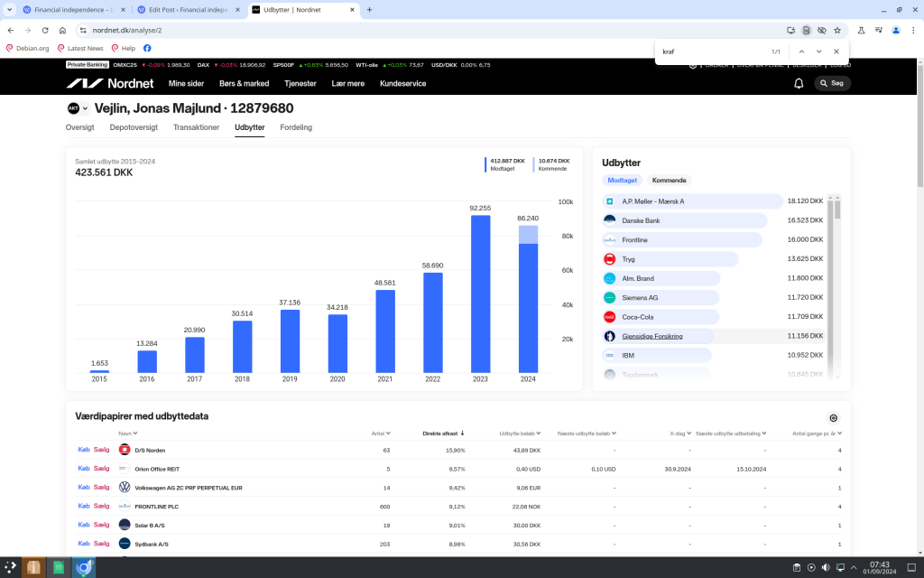The height and width of the screenshot is (578, 924).
Task: Open table settings gear in Værdipapirer section
Action: 833,418
